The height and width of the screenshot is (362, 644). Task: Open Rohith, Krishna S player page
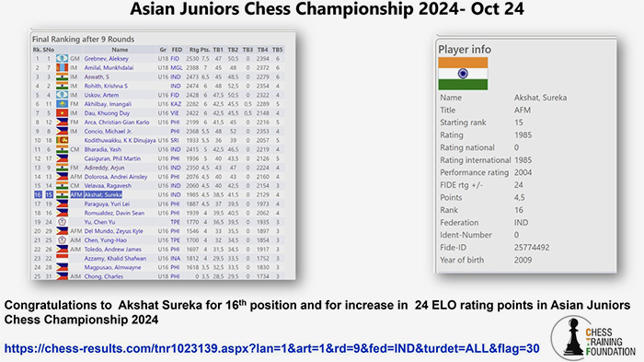coord(106,86)
